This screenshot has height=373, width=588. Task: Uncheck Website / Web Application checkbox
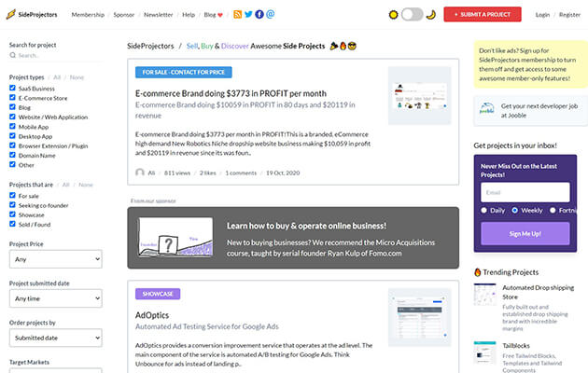tap(12, 117)
